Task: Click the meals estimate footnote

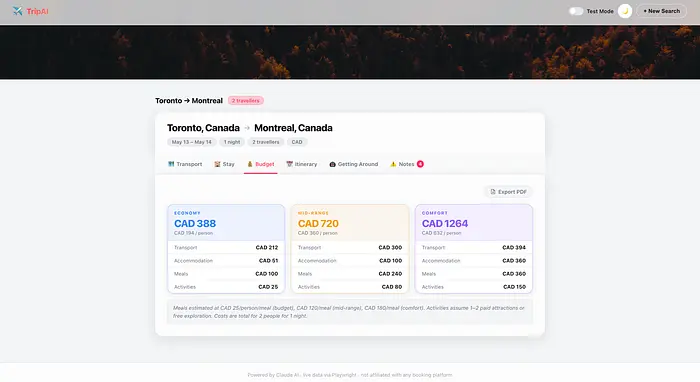Action: point(350,312)
